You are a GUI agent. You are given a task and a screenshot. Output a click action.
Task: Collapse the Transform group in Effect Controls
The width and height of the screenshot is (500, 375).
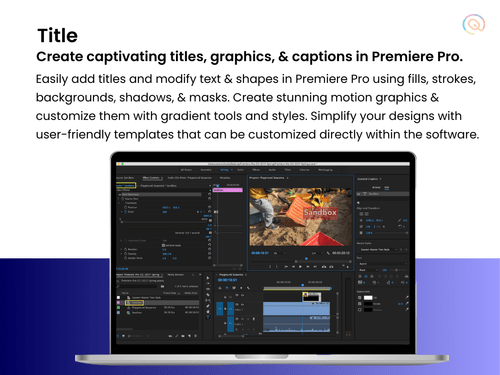tap(119, 203)
